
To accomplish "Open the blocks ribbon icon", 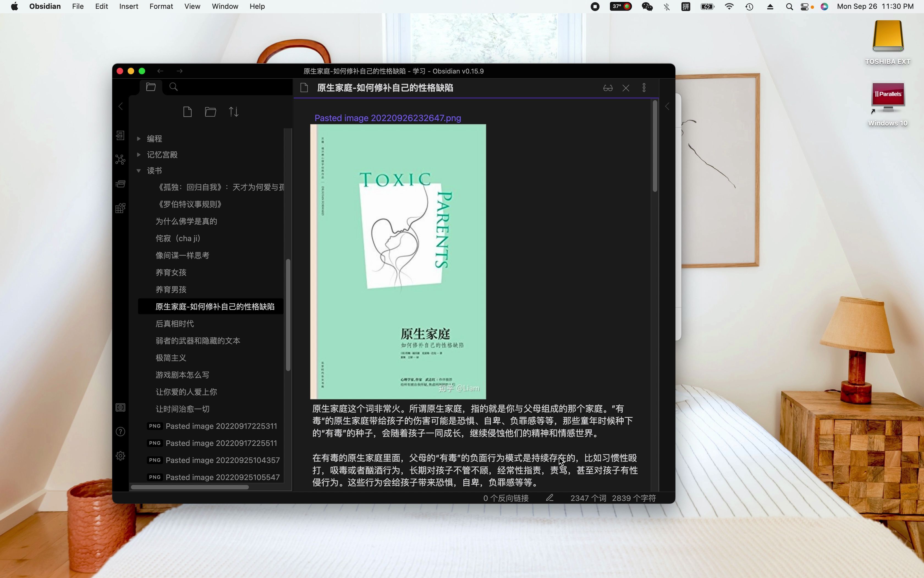I will pyautogui.click(x=120, y=208).
